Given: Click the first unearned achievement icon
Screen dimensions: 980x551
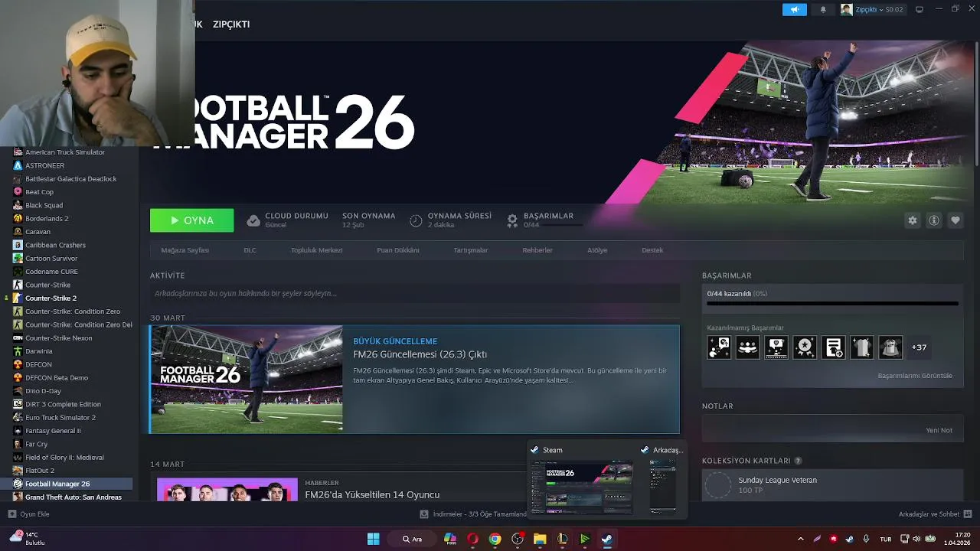Looking at the screenshot, I should (x=719, y=347).
